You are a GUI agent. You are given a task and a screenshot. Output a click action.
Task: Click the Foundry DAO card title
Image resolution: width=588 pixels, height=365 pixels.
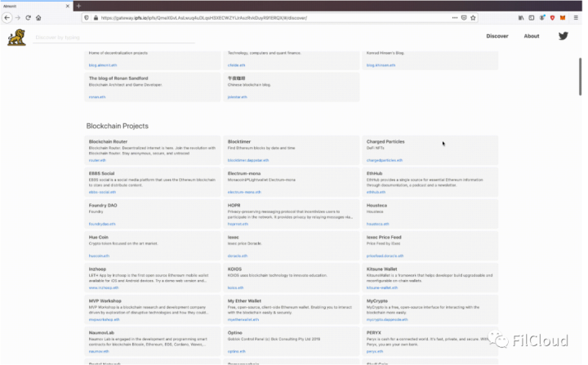pos(103,206)
